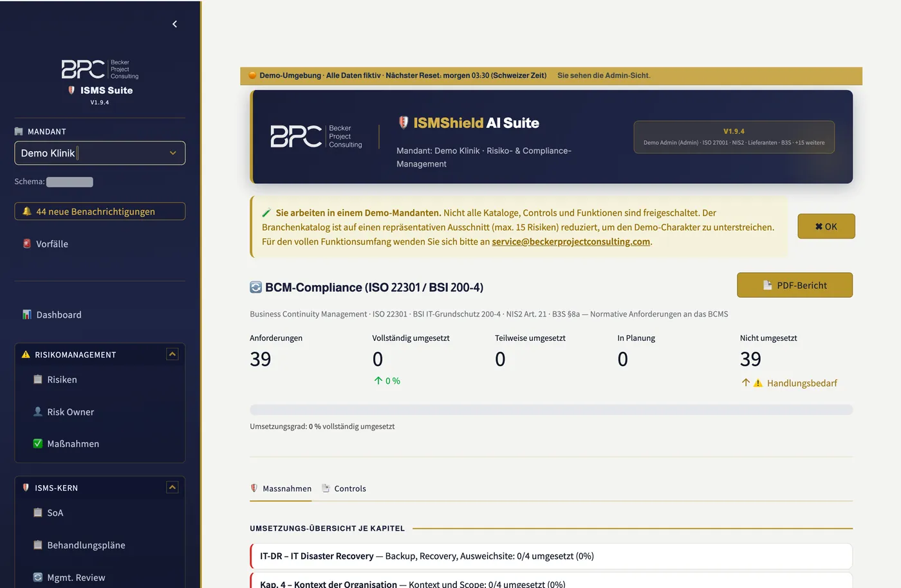The width and height of the screenshot is (901, 588).
Task: Click the Schema label in sidebar
Action: [x=30, y=181]
